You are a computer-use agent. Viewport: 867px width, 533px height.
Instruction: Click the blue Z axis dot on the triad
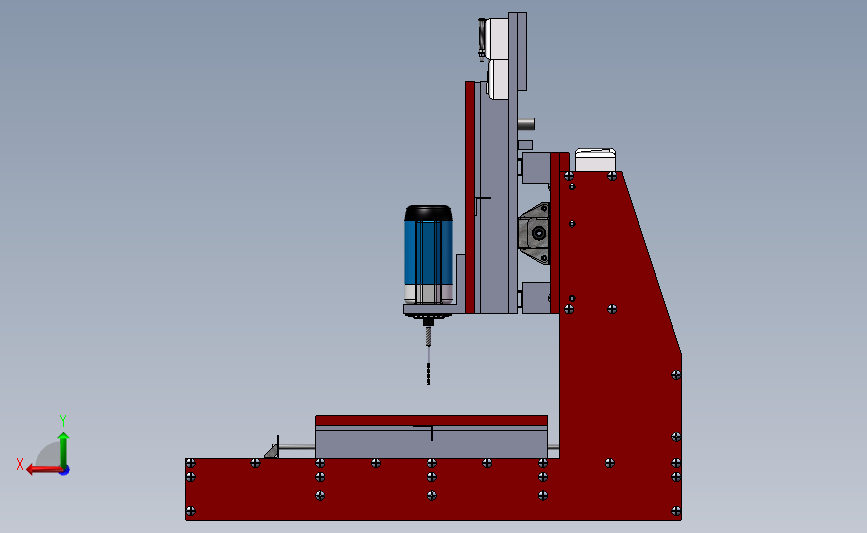click(65, 471)
